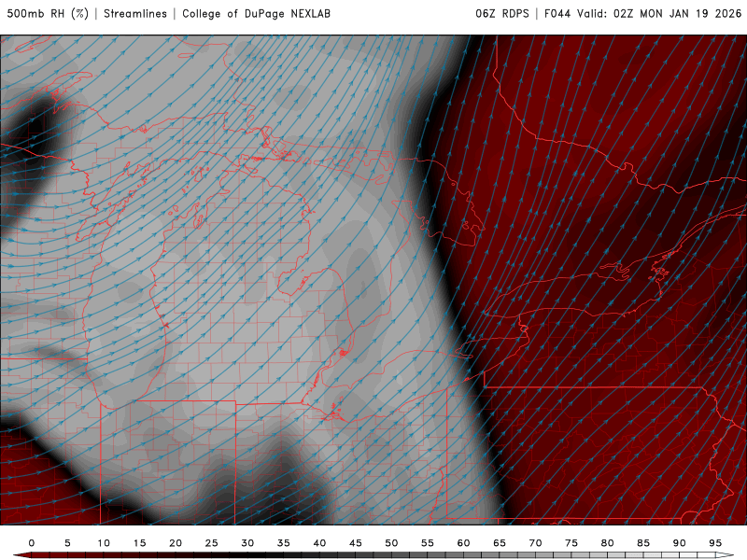The width and height of the screenshot is (747, 560).
Task: Click the "Valid: 02Z MON JAN 19 2026" text
Action: 659,13
